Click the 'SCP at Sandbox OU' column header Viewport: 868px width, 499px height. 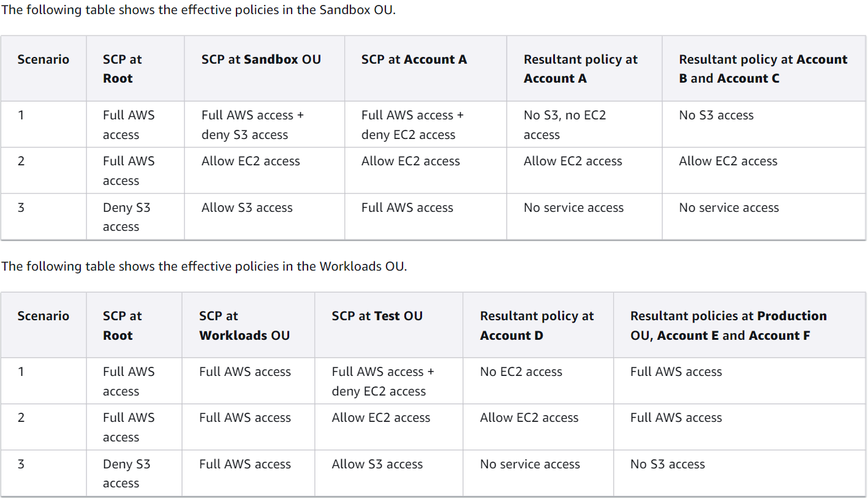261,59
